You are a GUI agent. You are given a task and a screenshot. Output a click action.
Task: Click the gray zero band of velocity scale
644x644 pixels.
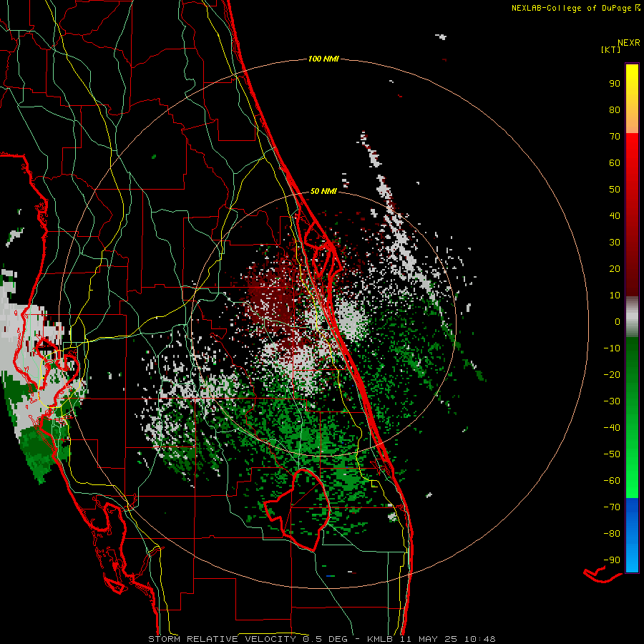click(632, 317)
